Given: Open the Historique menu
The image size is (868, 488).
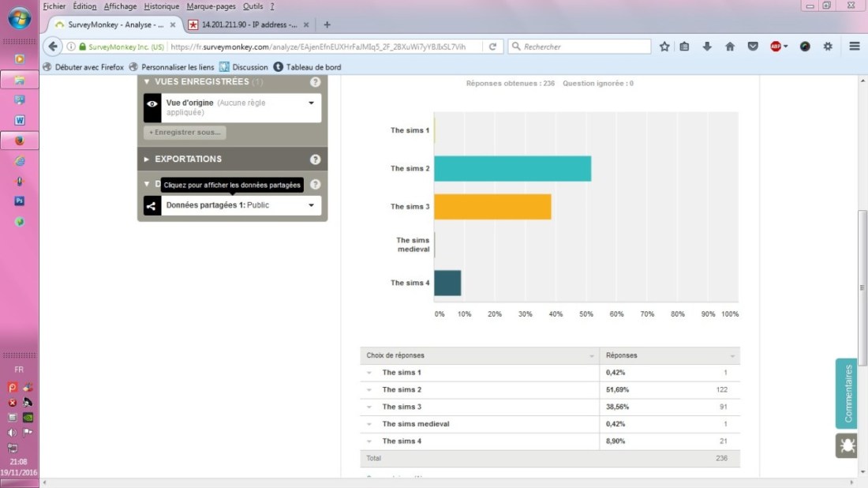Looking at the screenshot, I should tap(162, 6).
